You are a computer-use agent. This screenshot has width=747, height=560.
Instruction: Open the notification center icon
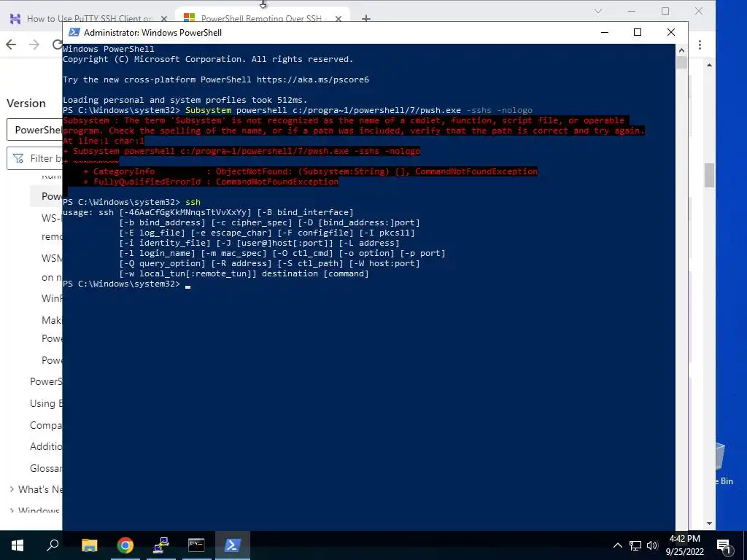point(724,545)
